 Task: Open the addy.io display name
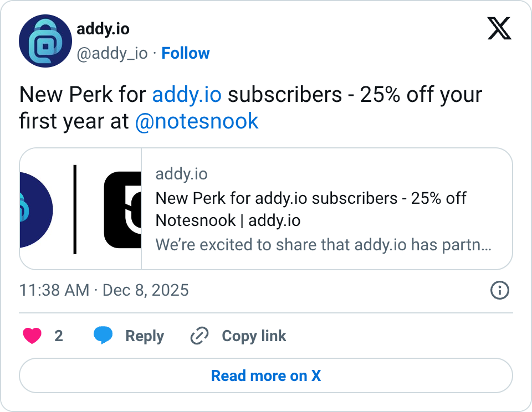103,29
